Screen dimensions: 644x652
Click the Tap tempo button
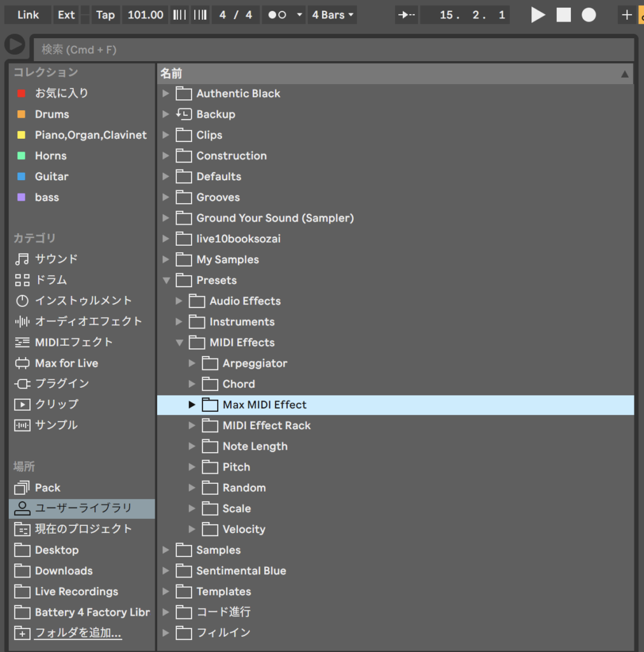pyautogui.click(x=105, y=15)
